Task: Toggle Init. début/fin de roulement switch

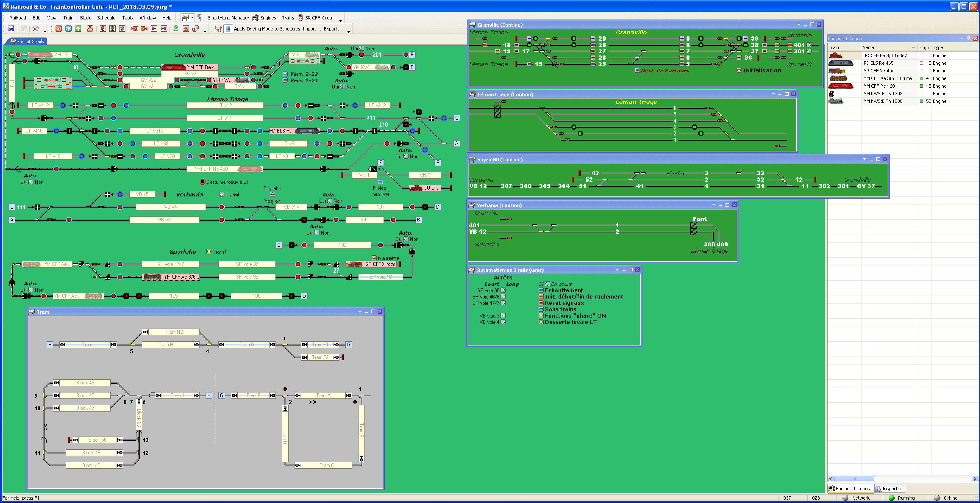Action: 541,297
